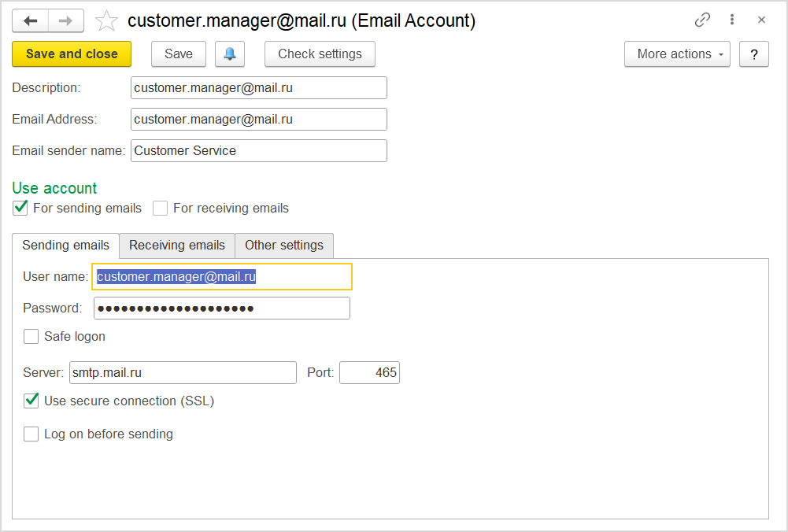
Task: Toggle the Safe logon checkbox
Action: (x=31, y=337)
